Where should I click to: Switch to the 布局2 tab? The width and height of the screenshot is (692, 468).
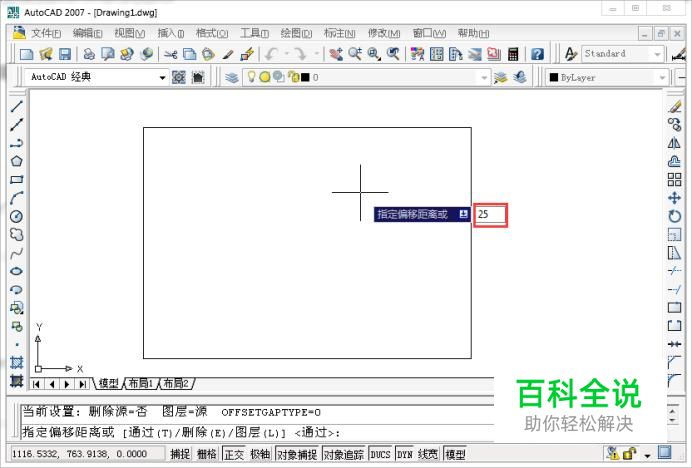coord(176,383)
